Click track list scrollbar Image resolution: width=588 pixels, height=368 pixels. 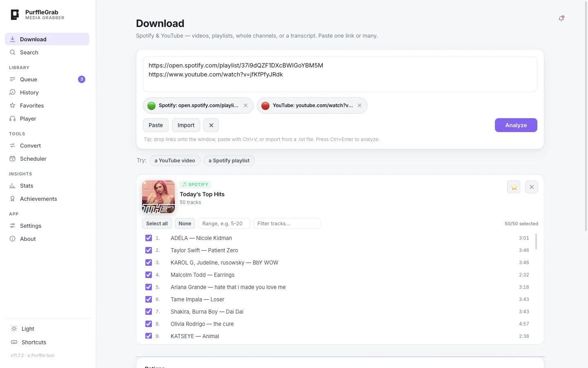tap(536, 241)
